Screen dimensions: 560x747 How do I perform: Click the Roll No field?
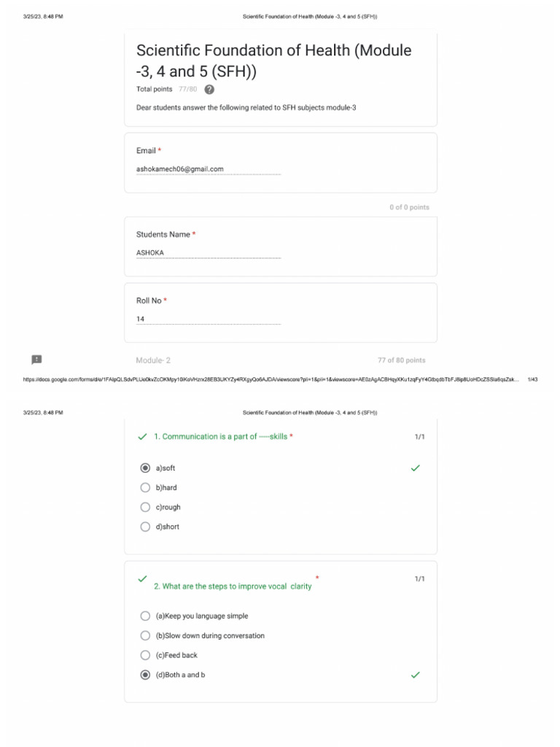(x=208, y=320)
